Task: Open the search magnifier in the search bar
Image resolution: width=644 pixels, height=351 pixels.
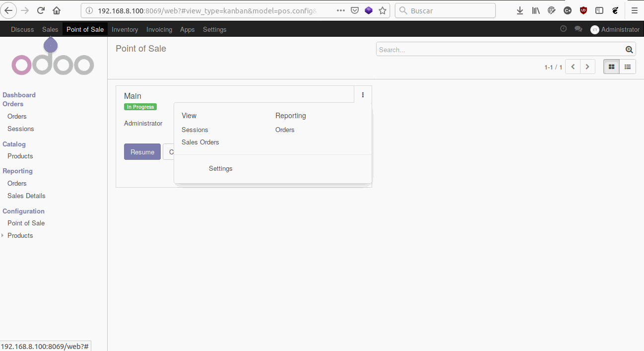Action: (x=629, y=49)
